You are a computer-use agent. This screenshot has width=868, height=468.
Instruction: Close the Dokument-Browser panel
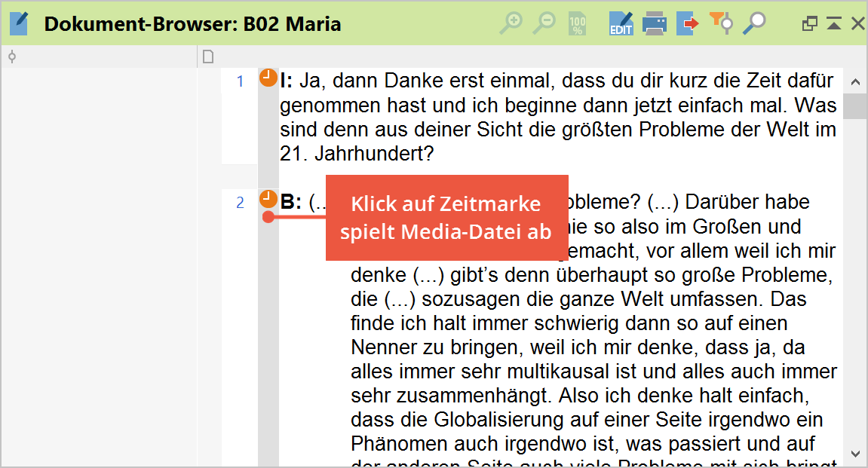857,23
